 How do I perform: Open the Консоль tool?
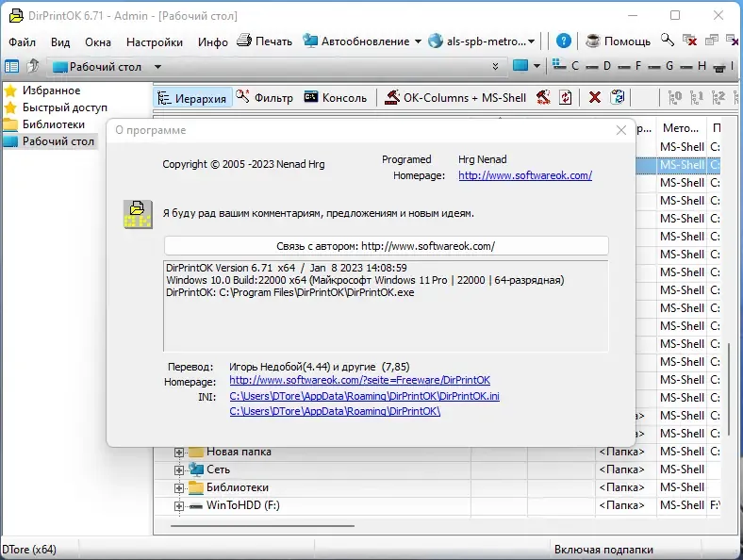336,98
